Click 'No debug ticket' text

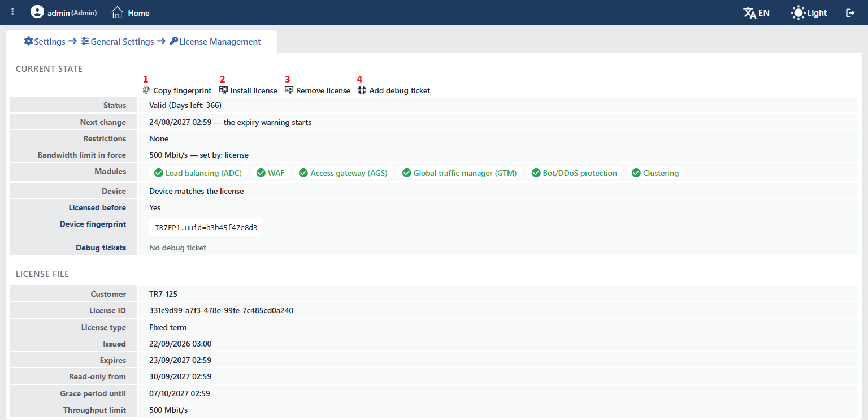pyautogui.click(x=177, y=248)
